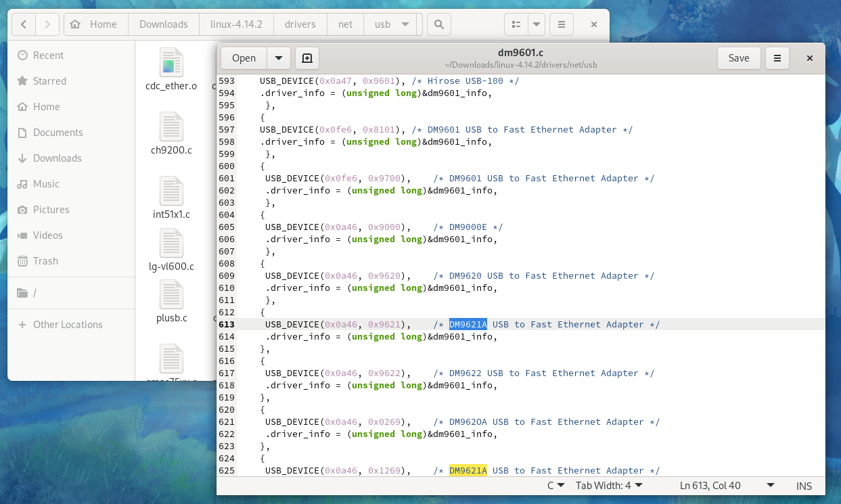This screenshot has height=504, width=841.
Task: Select the int51x1.c file
Action: pyautogui.click(x=171, y=199)
